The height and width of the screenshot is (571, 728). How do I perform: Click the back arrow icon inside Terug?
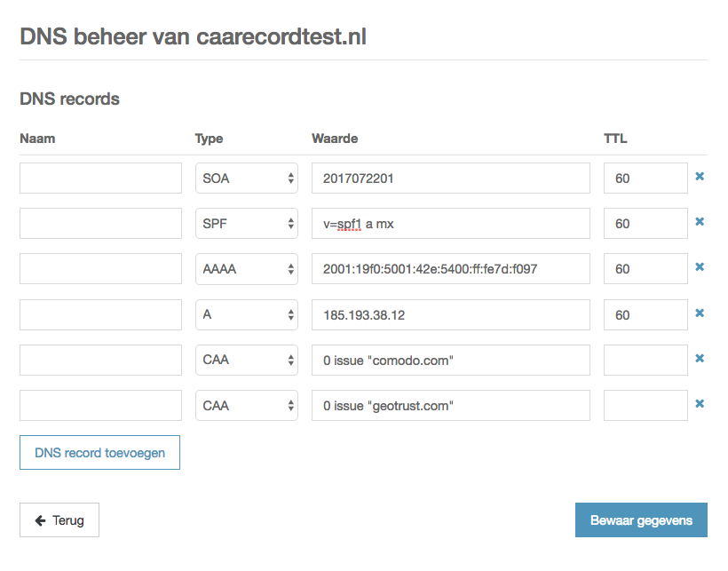click(x=42, y=519)
